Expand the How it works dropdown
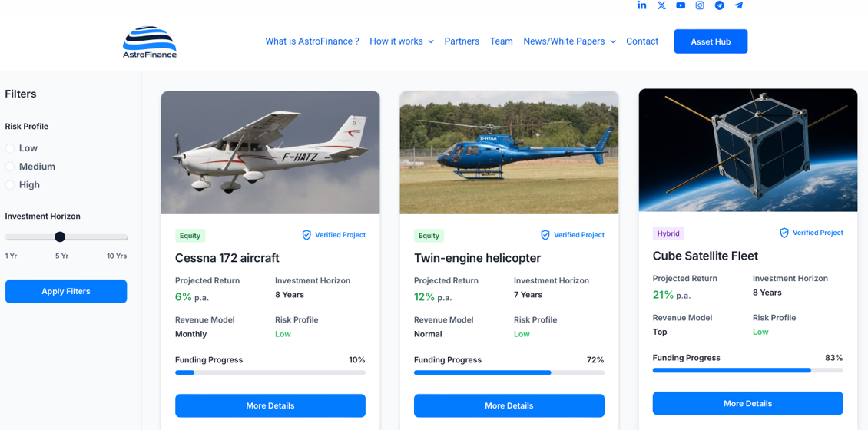 [x=401, y=41]
